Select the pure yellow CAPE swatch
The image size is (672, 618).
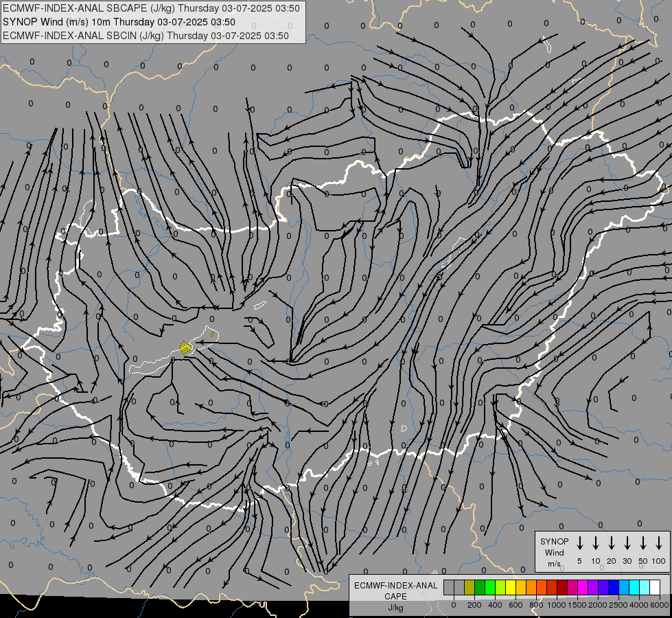click(x=511, y=587)
